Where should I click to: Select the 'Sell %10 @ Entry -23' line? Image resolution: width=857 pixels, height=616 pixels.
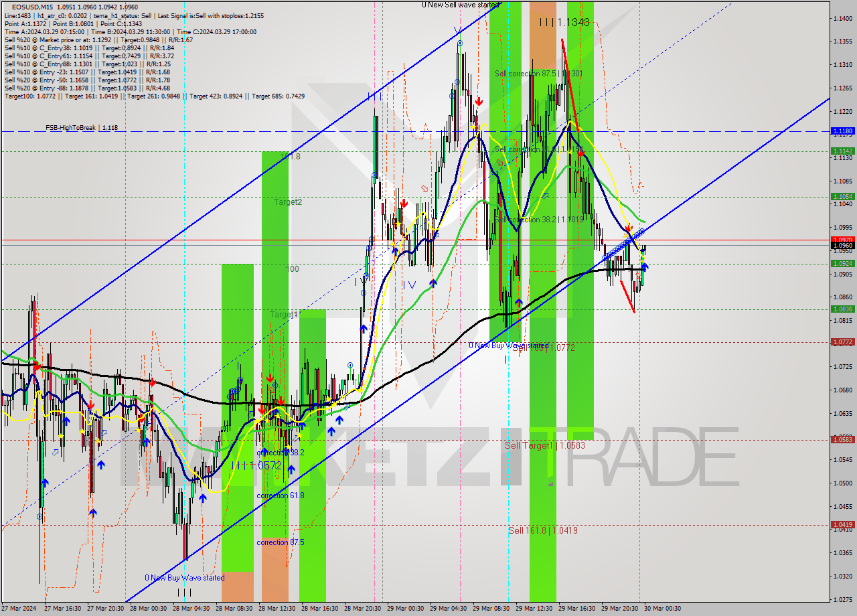click(87, 72)
